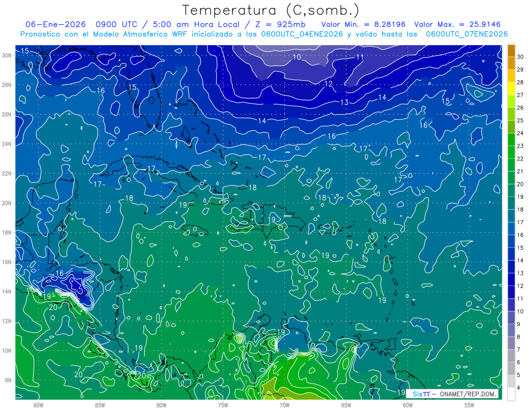
Task: Click the color scale value '25'
Action: tap(520, 121)
